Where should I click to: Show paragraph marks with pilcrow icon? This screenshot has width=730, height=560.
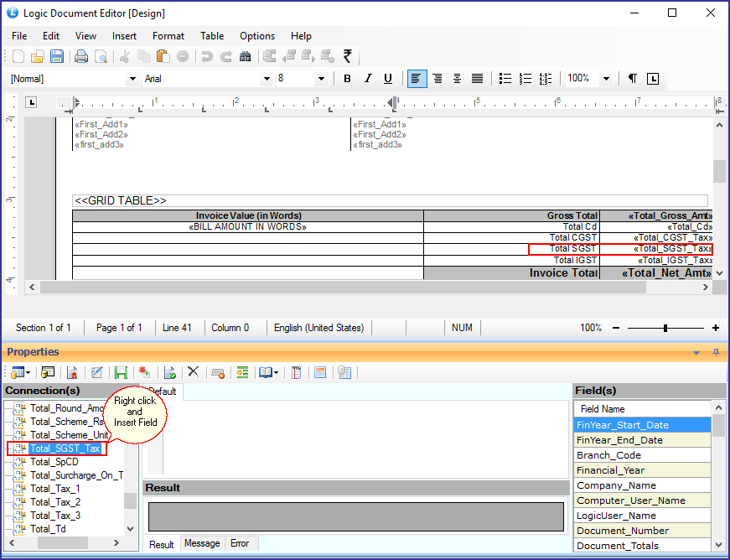[x=632, y=79]
